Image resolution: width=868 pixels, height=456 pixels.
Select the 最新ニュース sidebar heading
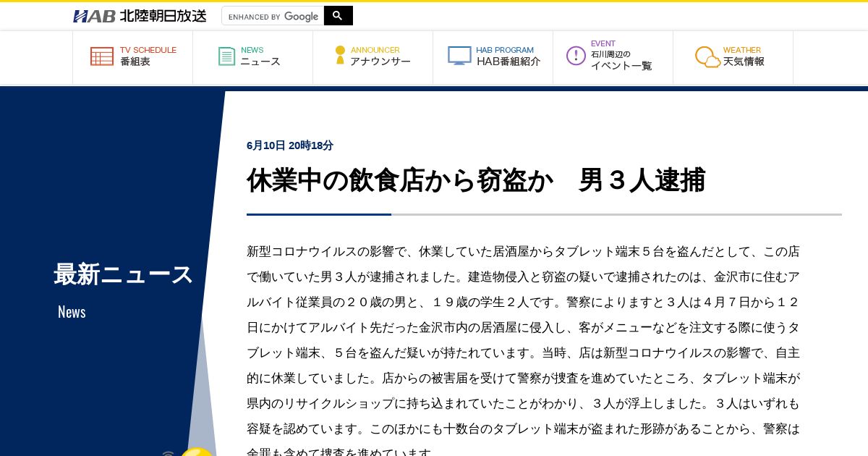124,274
